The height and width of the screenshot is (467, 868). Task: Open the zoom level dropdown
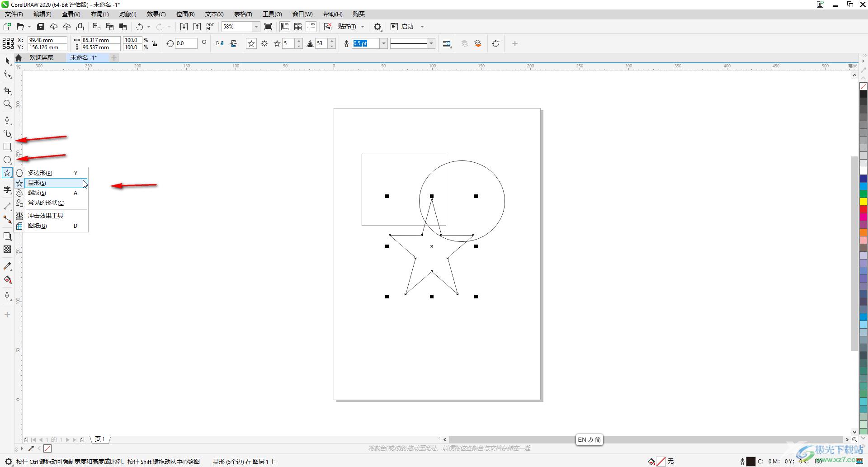(x=256, y=27)
